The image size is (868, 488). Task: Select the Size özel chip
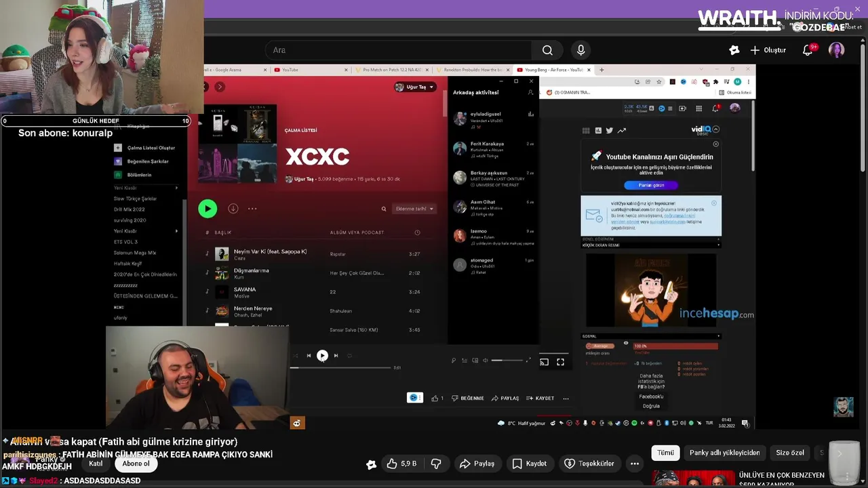[x=790, y=453]
